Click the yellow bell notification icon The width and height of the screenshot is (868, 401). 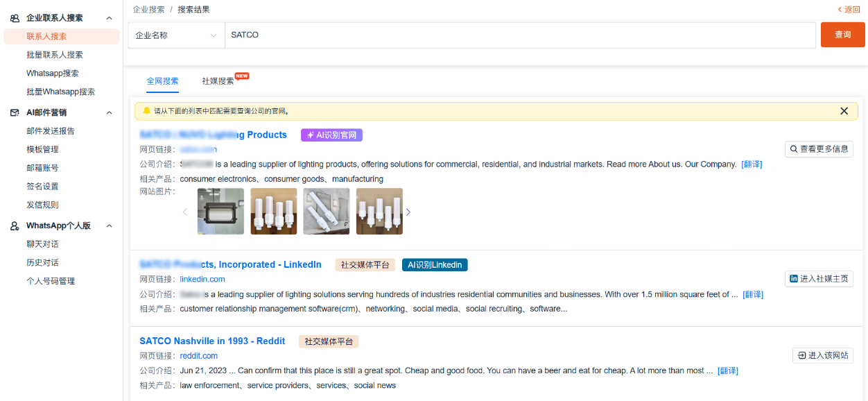(x=146, y=111)
